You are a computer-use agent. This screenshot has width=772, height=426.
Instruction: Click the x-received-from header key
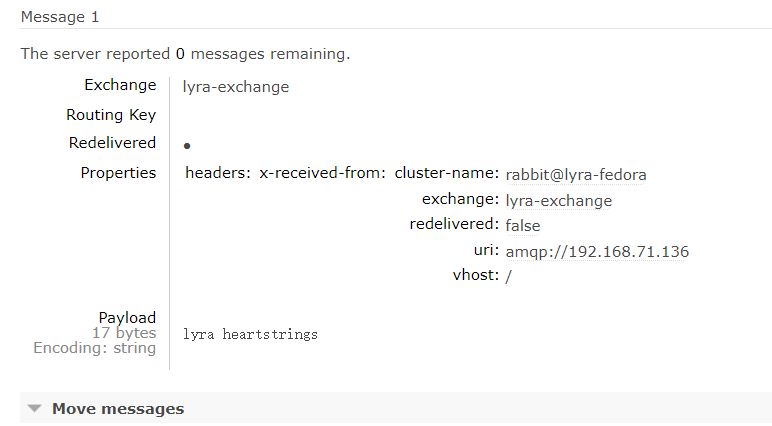tap(322, 173)
